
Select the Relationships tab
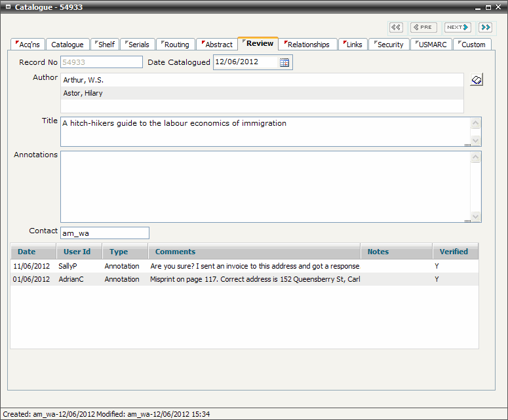point(307,45)
